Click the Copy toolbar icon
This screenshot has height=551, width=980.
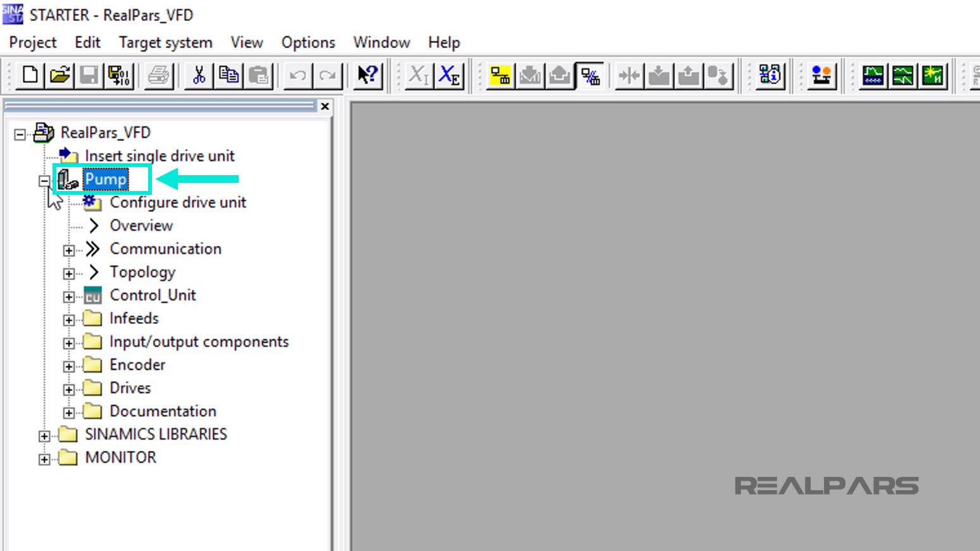229,75
